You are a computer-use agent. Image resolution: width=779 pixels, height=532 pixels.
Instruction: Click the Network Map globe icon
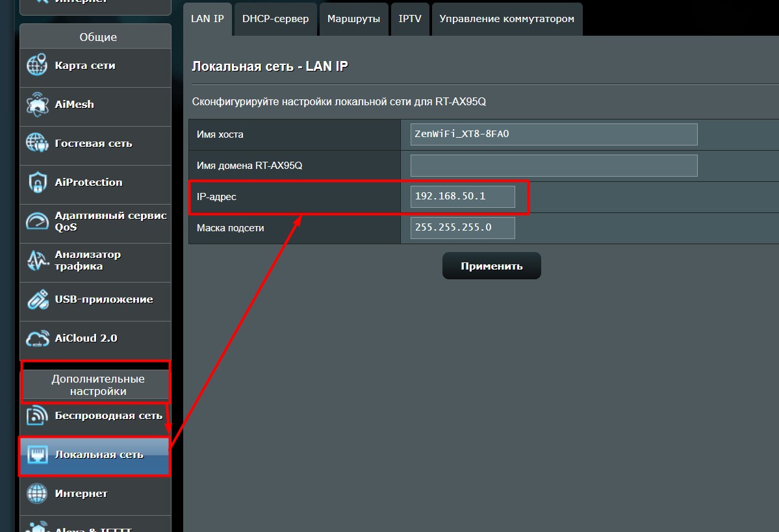[37, 66]
